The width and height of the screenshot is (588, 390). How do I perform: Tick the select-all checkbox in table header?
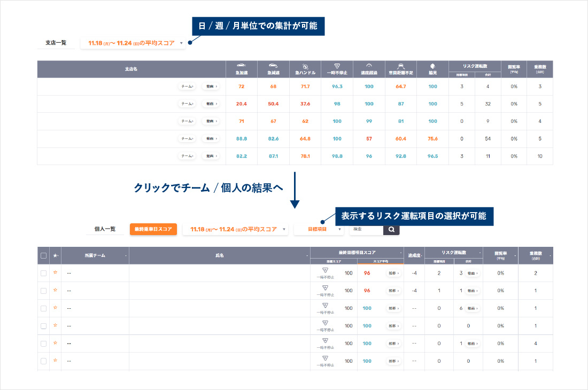click(x=43, y=255)
